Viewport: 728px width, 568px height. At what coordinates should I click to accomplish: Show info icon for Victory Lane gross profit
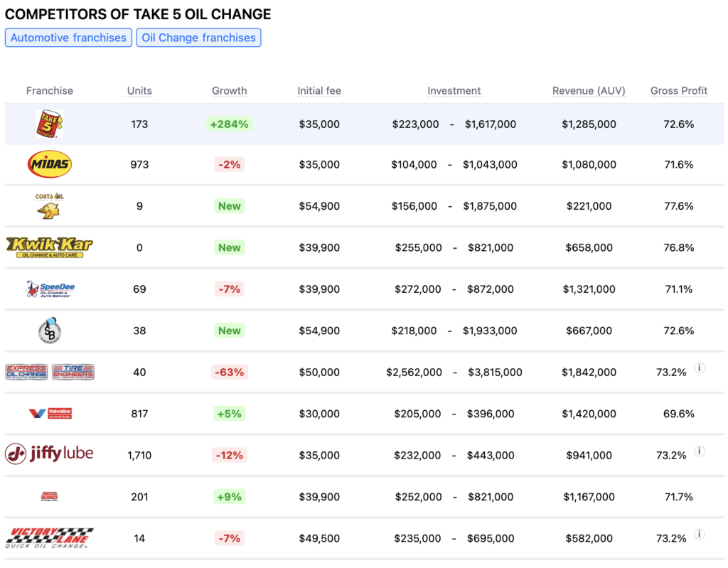coord(700,534)
